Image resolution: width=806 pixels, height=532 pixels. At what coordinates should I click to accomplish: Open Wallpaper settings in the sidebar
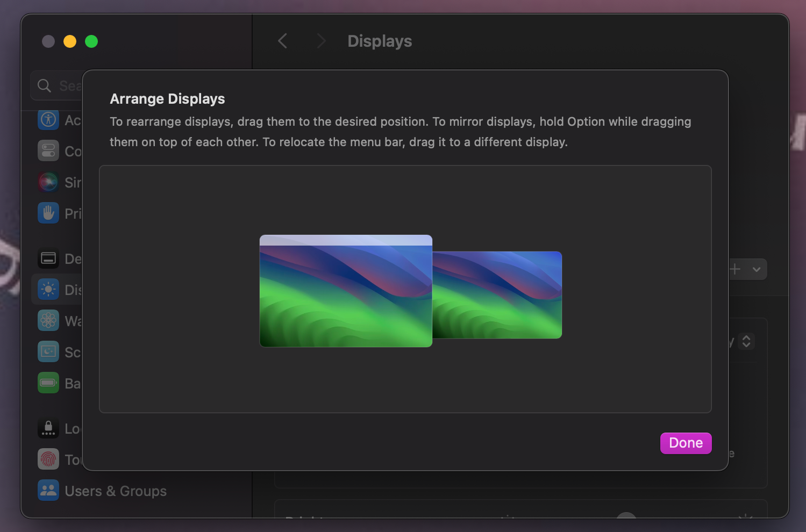coord(48,320)
